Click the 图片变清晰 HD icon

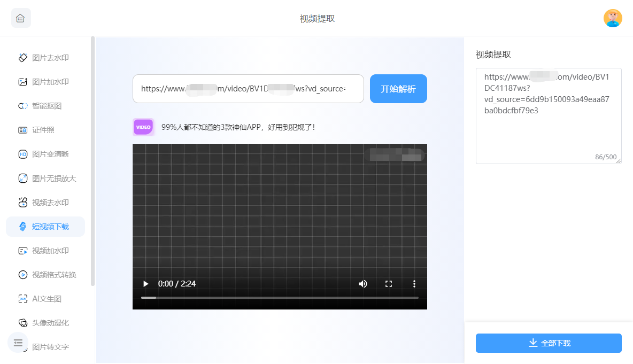pyautogui.click(x=23, y=154)
